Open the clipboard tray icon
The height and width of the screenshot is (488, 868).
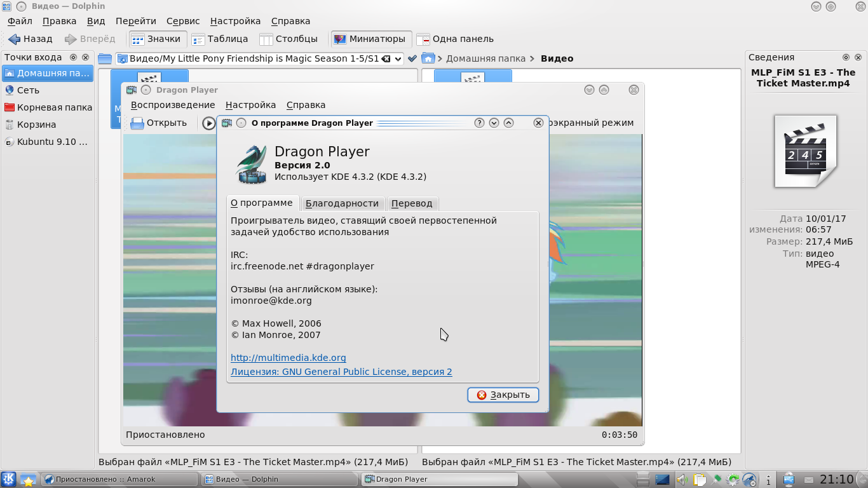tap(700, 480)
